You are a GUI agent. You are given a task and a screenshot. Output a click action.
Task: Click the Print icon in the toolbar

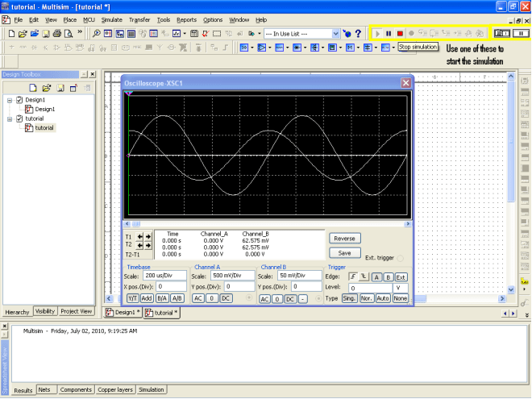pos(57,34)
